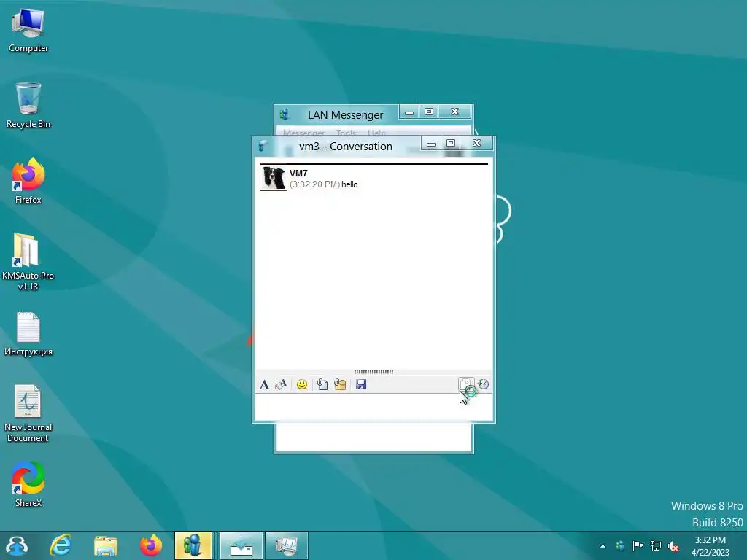Click the VM7 sender name

click(298, 174)
